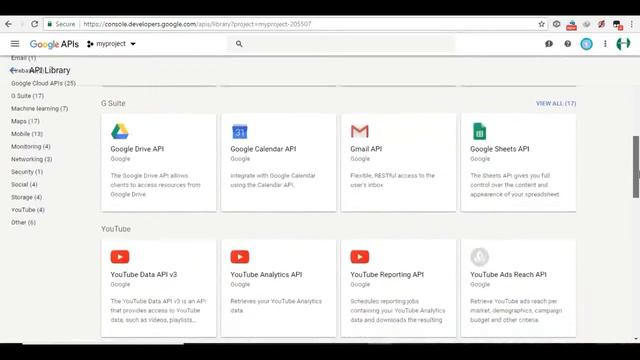Filter by Networking (3) category

31,159
